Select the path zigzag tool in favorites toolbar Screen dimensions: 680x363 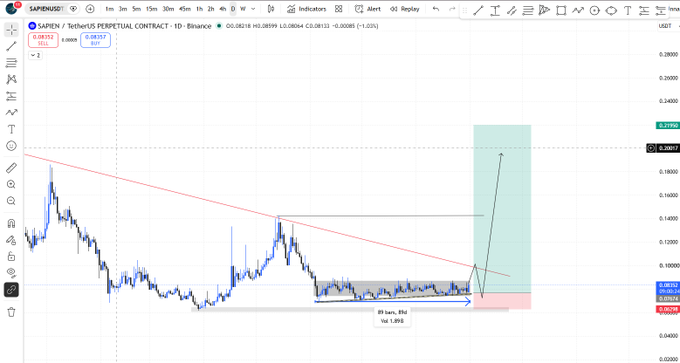578,10
